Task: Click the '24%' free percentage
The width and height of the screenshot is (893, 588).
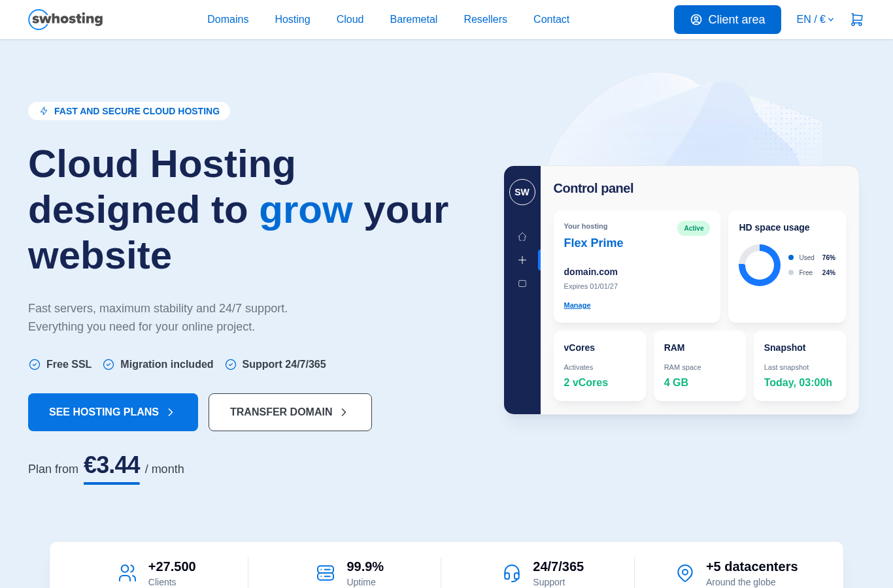Action: (x=829, y=272)
